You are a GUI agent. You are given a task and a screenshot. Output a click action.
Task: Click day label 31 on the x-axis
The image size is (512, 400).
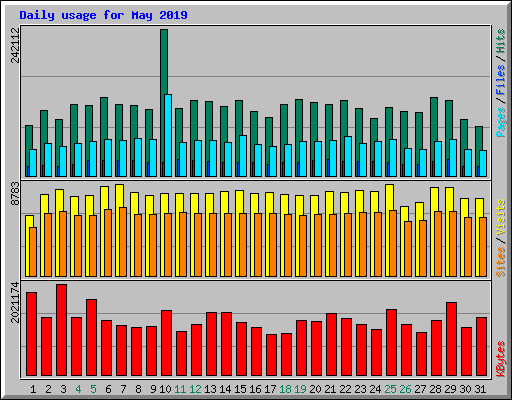(x=480, y=389)
